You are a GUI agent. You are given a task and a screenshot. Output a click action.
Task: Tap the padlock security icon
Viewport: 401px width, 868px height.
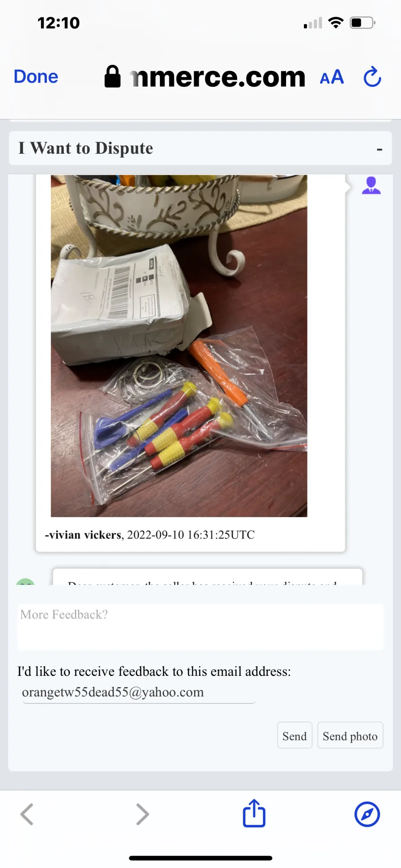pyautogui.click(x=112, y=77)
